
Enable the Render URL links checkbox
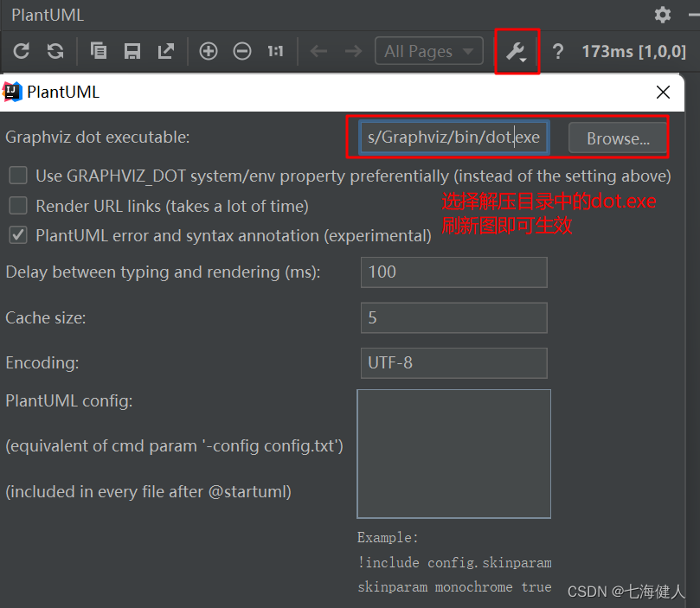[17, 205]
